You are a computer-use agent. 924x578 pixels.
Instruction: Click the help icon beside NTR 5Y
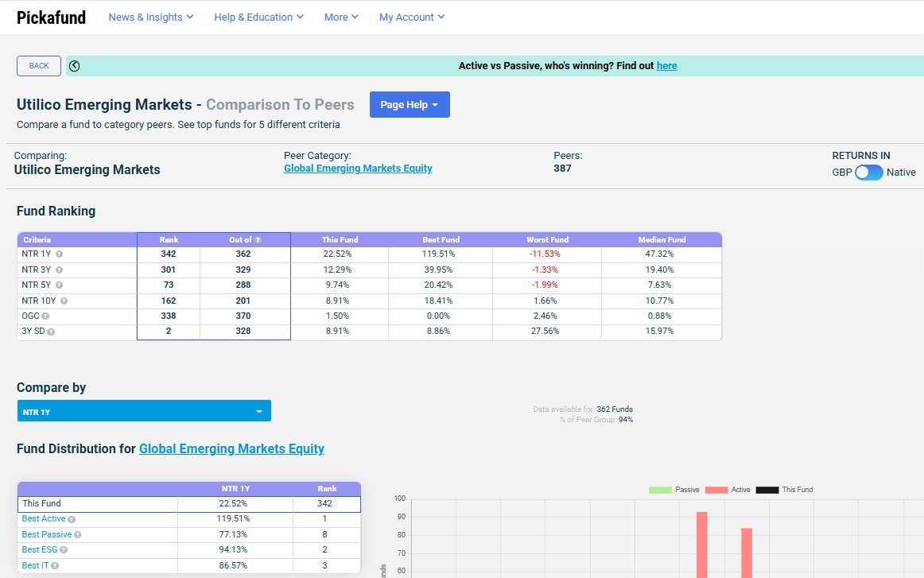(59, 285)
